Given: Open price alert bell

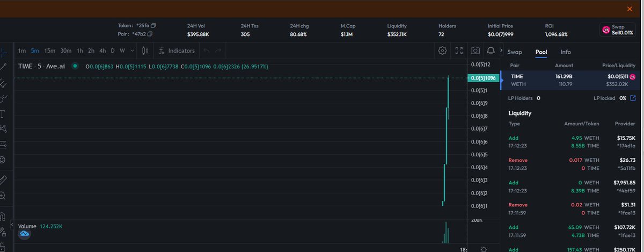Looking at the screenshot, I should click(x=491, y=51).
